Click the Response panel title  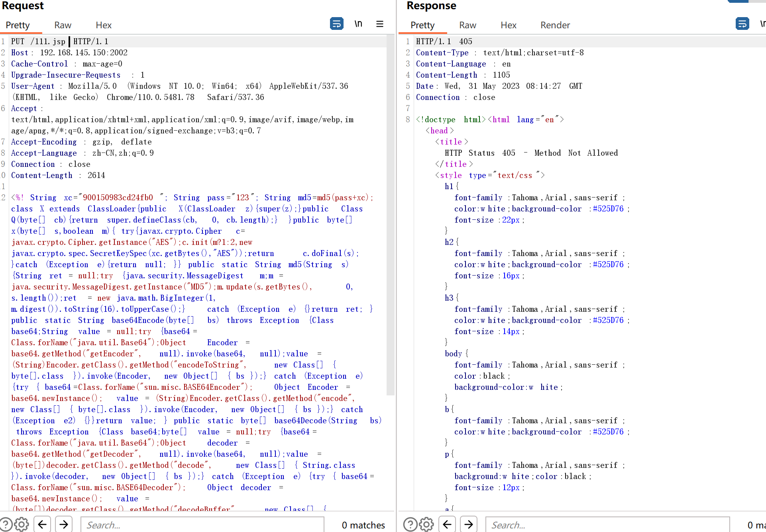coord(431,6)
